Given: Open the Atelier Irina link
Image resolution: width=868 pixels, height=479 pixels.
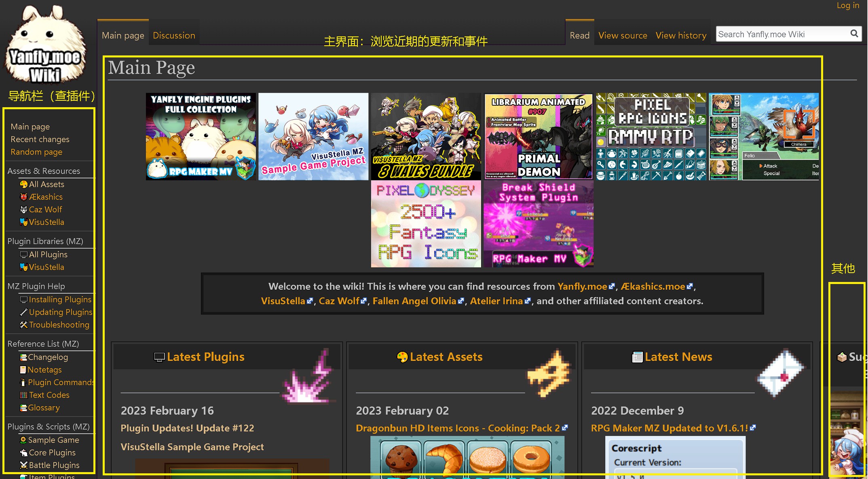Looking at the screenshot, I should click(500, 301).
